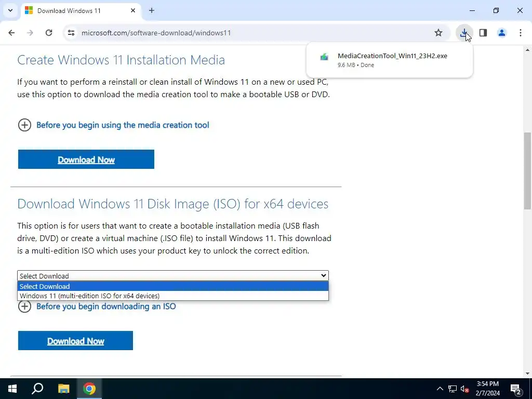
Task: Click Download Now under Disk Image ISO
Action: tap(75, 341)
